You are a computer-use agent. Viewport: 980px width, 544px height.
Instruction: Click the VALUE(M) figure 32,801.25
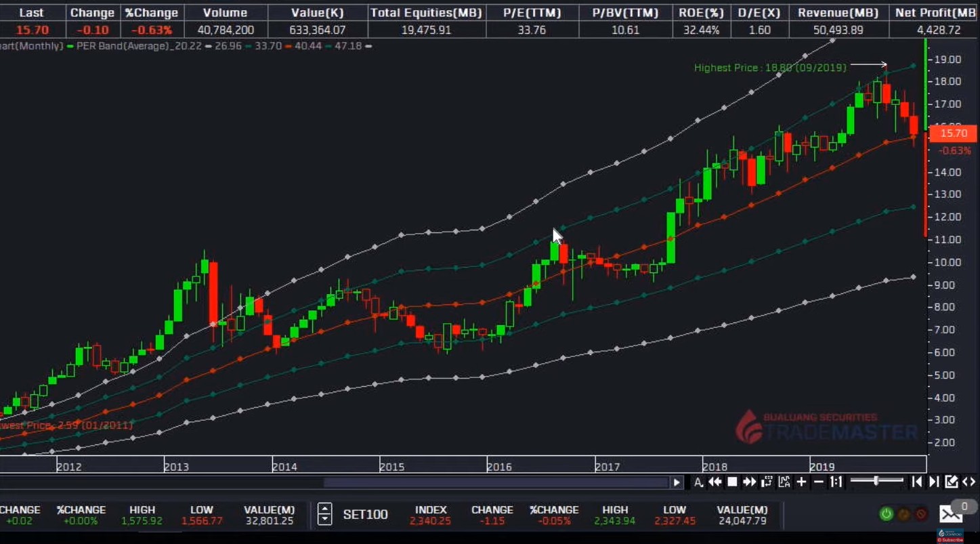269,521
